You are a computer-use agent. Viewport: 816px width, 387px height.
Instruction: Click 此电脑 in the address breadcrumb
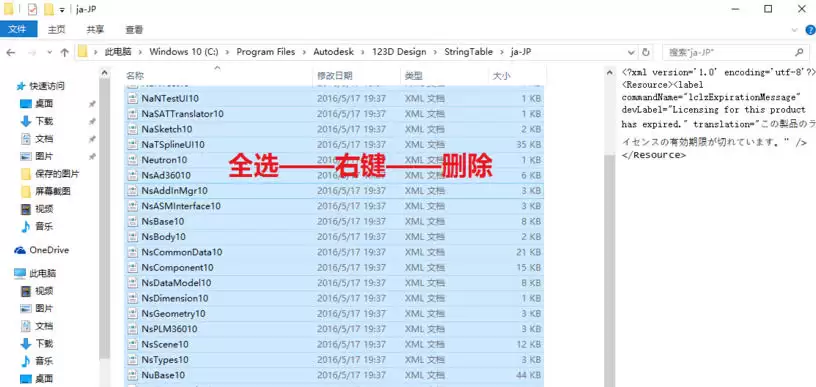pos(118,52)
